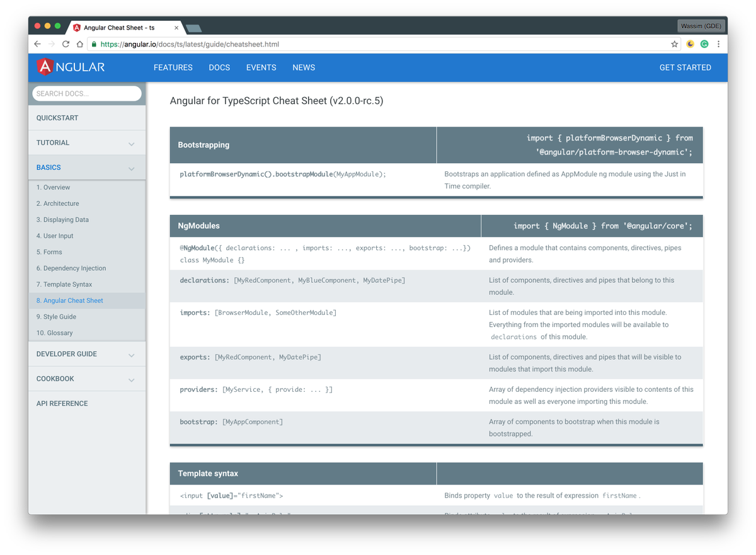Open 5. Forms sidebar item

pyautogui.click(x=87, y=252)
